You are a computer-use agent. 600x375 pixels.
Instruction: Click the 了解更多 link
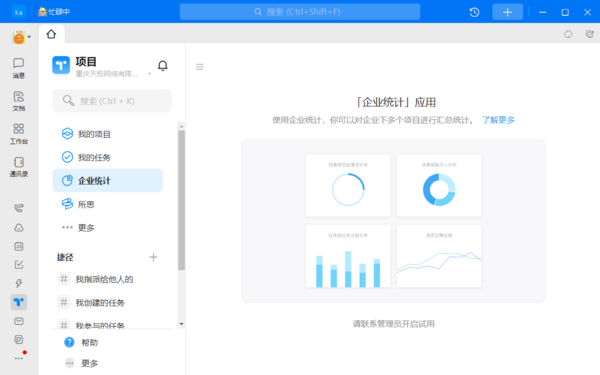498,120
